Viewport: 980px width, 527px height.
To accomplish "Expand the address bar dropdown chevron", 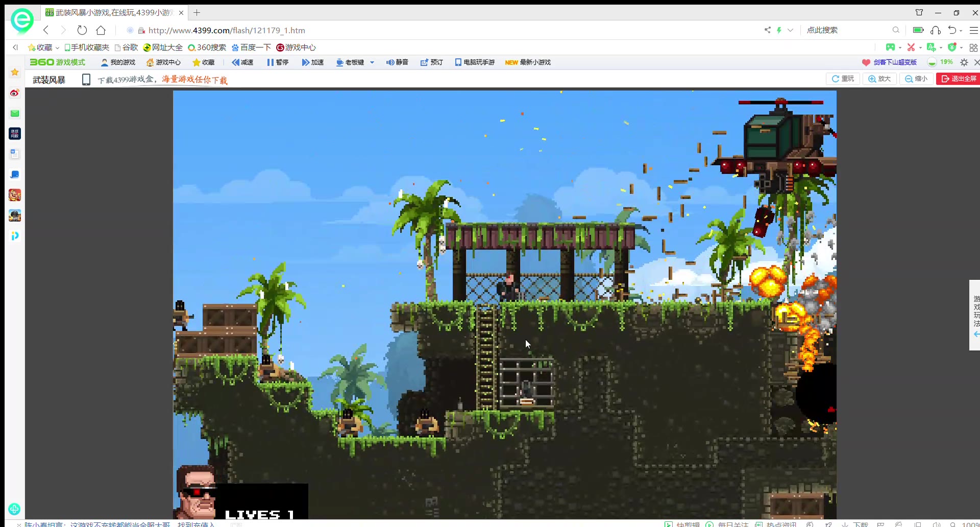I will point(790,30).
